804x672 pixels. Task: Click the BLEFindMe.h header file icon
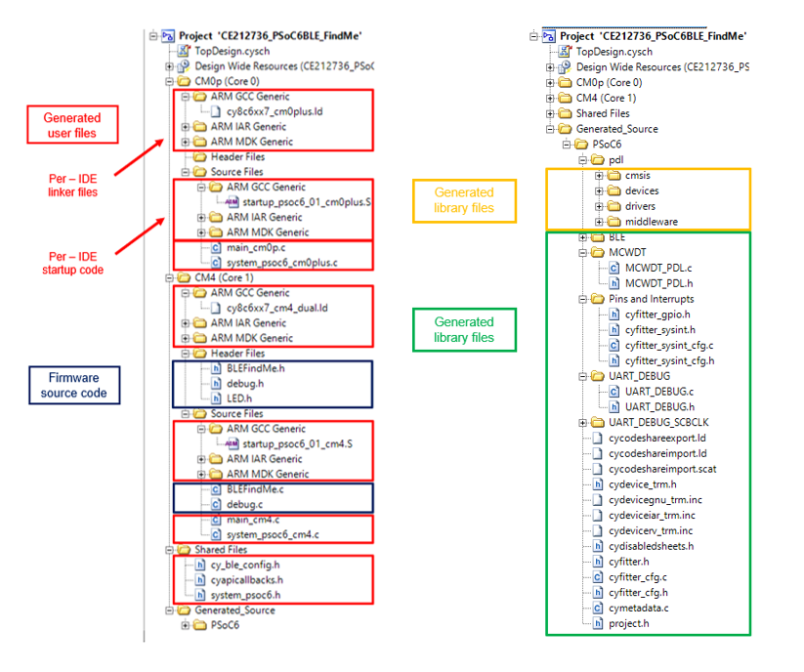216,368
